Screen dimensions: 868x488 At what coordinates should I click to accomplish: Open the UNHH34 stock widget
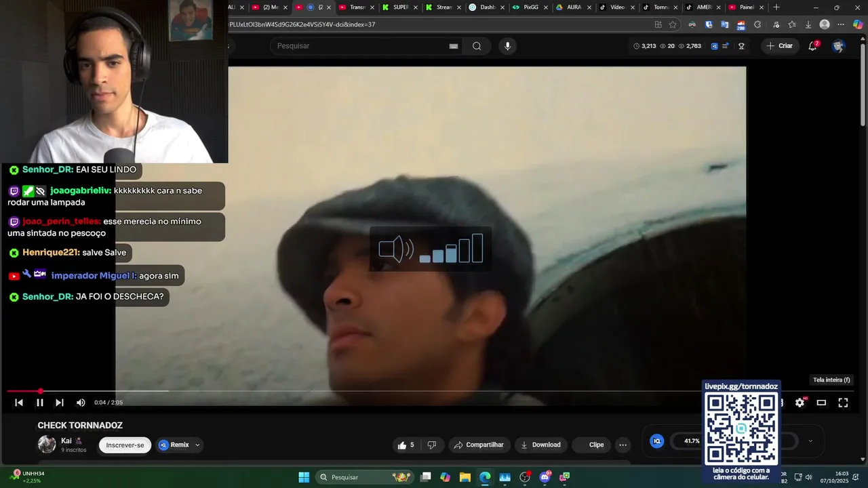(28, 477)
